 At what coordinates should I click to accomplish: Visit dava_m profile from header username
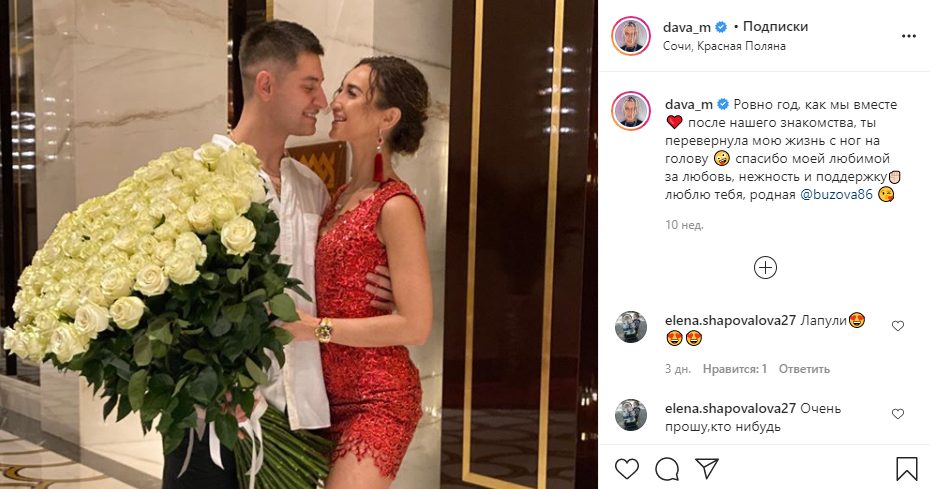click(x=687, y=27)
